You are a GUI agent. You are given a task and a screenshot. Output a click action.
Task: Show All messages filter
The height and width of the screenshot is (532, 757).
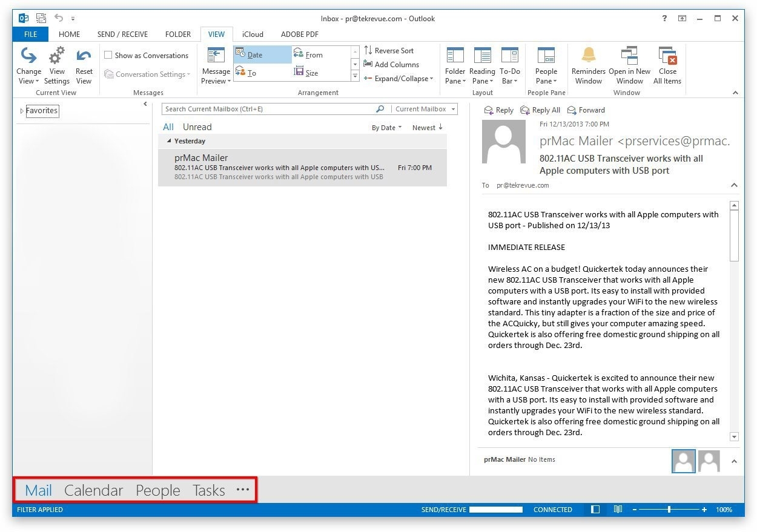point(168,127)
